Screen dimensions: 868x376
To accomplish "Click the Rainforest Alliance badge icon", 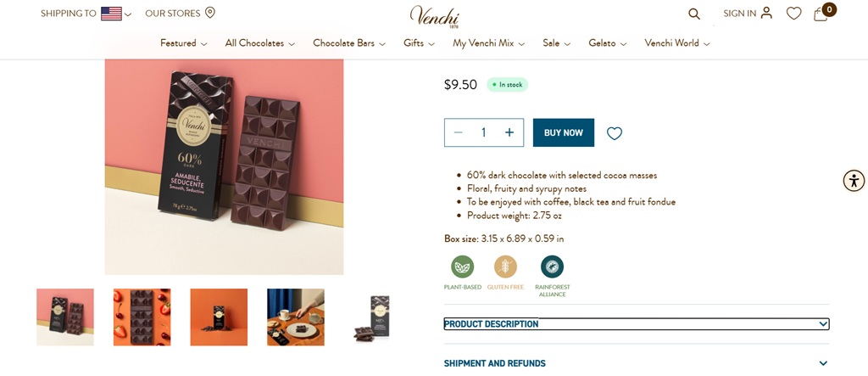I will [553, 267].
